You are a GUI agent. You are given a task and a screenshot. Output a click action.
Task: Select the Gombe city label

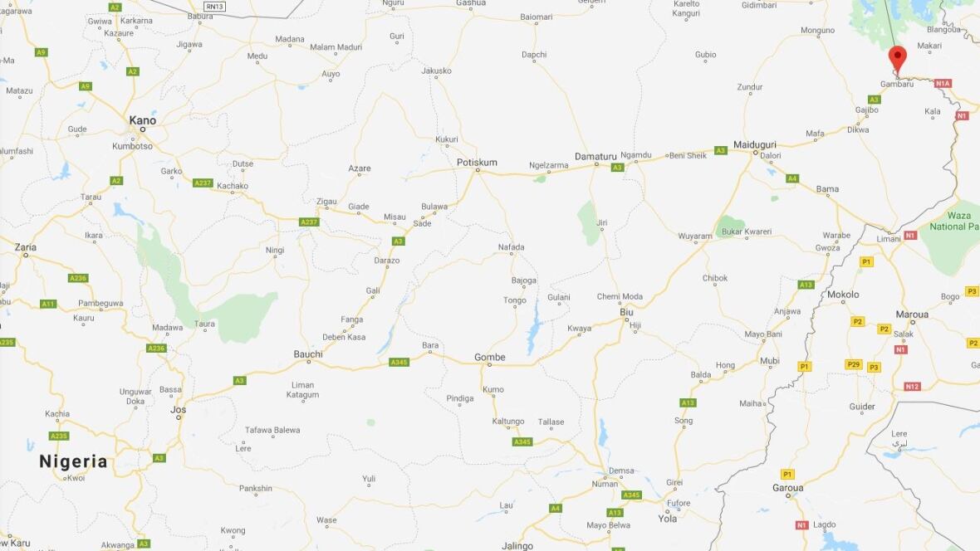pyautogui.click(x=489, y=357)
